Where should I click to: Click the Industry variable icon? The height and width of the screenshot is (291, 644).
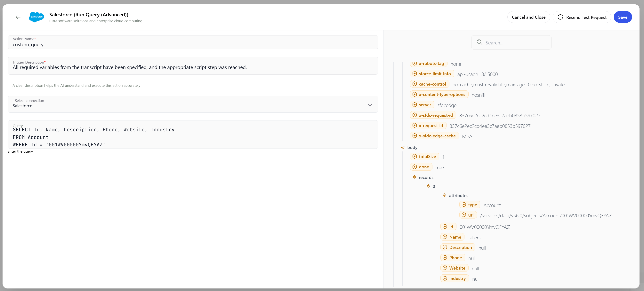[x=445, y=278]
